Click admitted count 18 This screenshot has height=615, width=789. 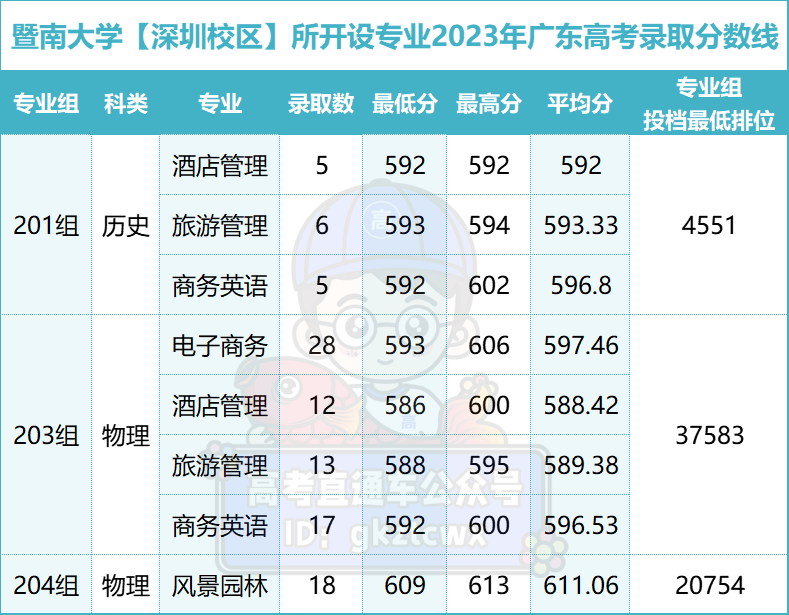pos(322,585)
